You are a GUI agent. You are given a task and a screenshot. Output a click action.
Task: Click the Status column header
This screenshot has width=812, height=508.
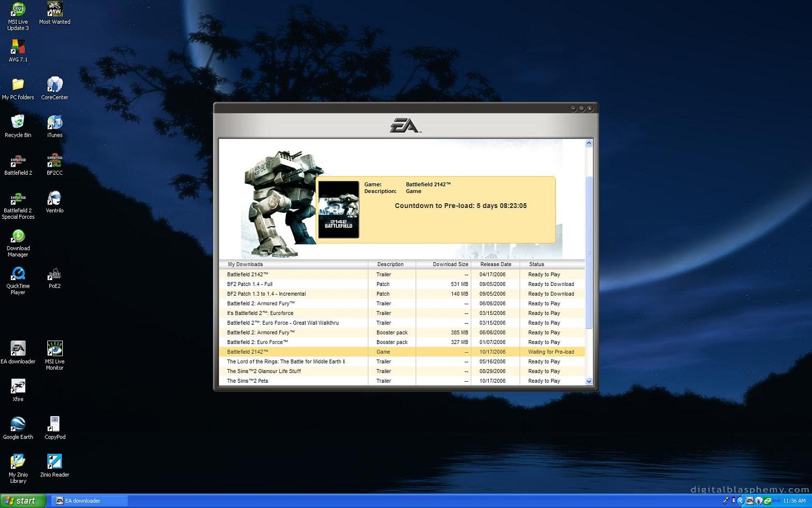tap(537, 264)
